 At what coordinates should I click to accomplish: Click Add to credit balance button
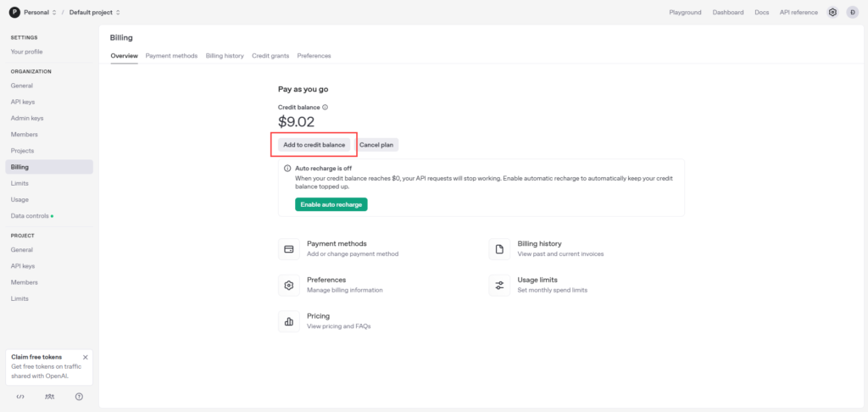pyautogui.click(x=314, y=144)
